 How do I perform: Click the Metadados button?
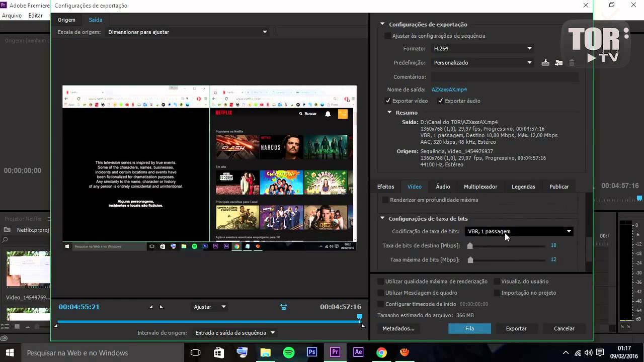pos(398,328)
